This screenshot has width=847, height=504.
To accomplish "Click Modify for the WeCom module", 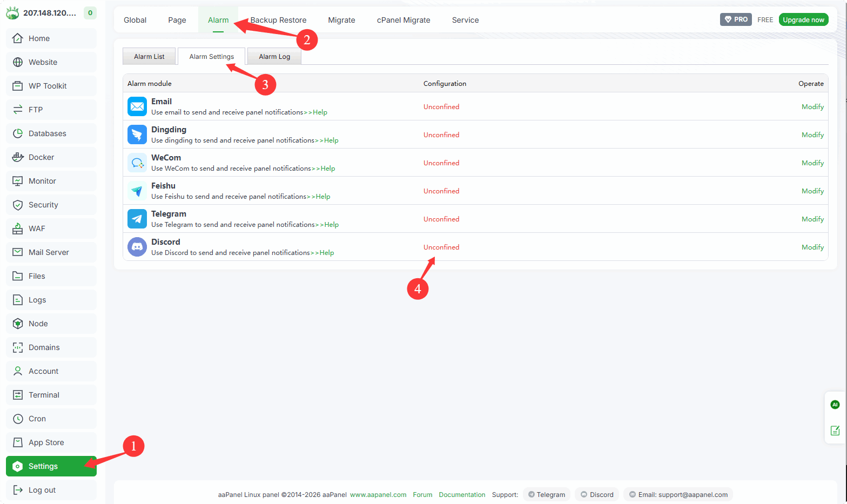I will [812, 163].
